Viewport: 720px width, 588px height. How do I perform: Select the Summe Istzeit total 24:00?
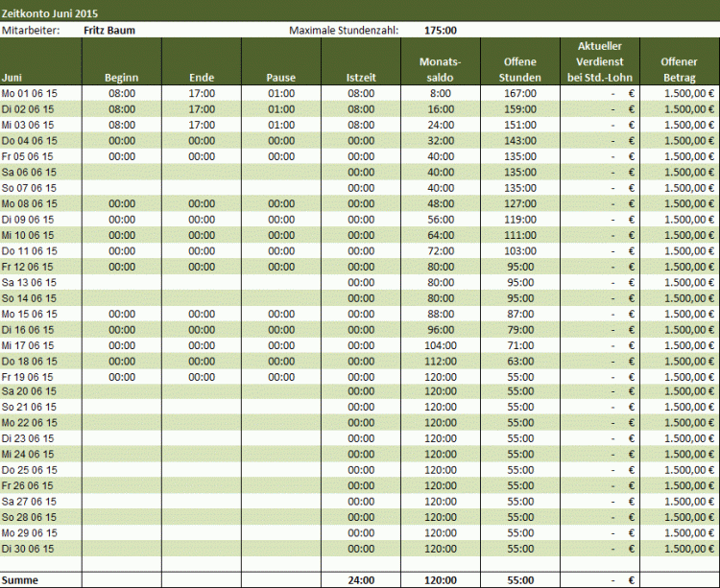361,580
